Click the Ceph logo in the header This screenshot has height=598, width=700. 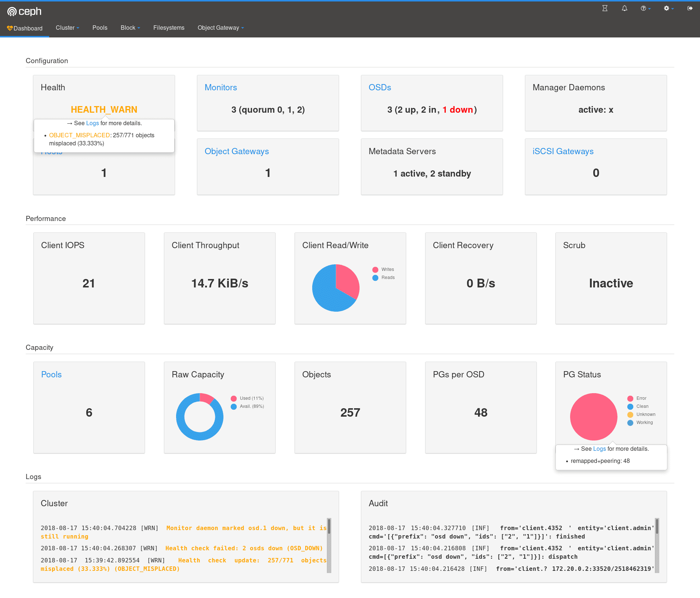point(24,12)
